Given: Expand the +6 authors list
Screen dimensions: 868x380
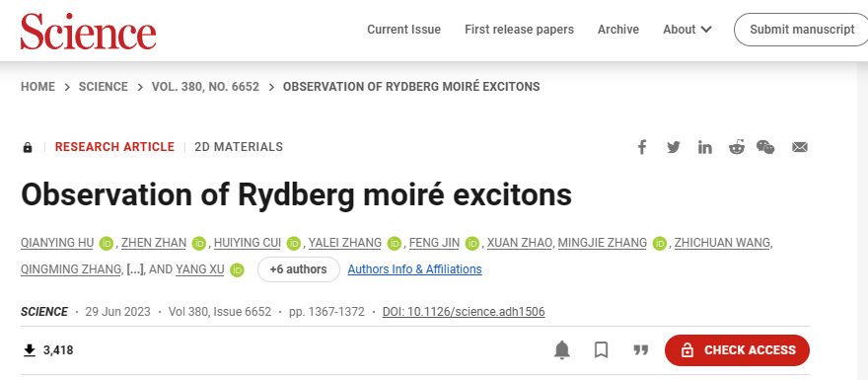Looking at the screenshot, I should tap(298, 269).
